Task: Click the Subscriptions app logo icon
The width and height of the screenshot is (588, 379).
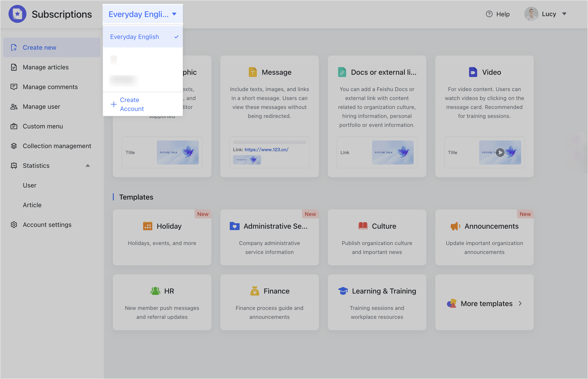Action: tap(17, 14)
